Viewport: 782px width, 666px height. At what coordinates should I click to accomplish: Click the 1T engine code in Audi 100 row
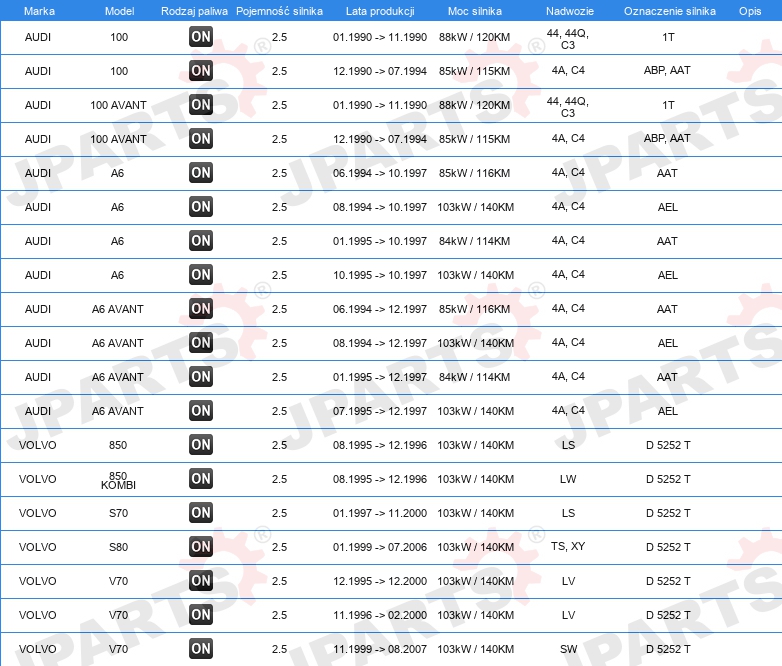668,37
